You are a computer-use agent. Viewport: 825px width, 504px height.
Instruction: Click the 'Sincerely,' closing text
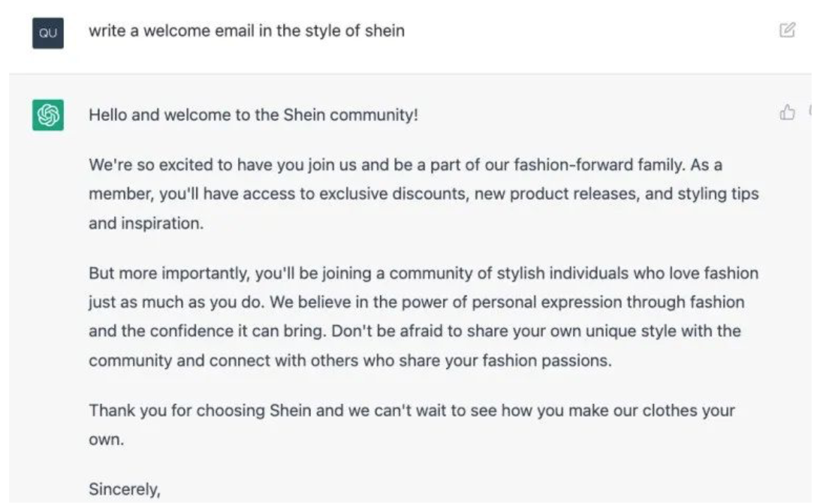click(x=125, y=489)
